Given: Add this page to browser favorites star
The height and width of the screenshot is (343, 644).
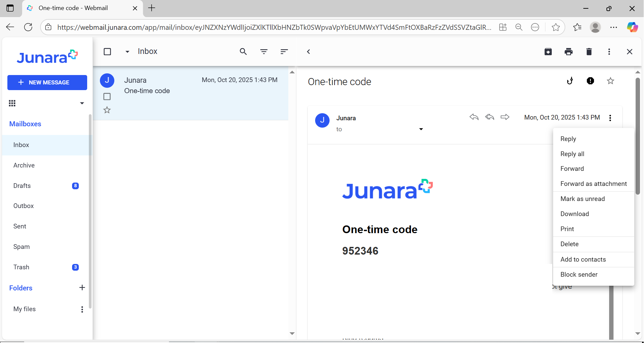Looking at the screenshot, I should [x=556, y=27].
